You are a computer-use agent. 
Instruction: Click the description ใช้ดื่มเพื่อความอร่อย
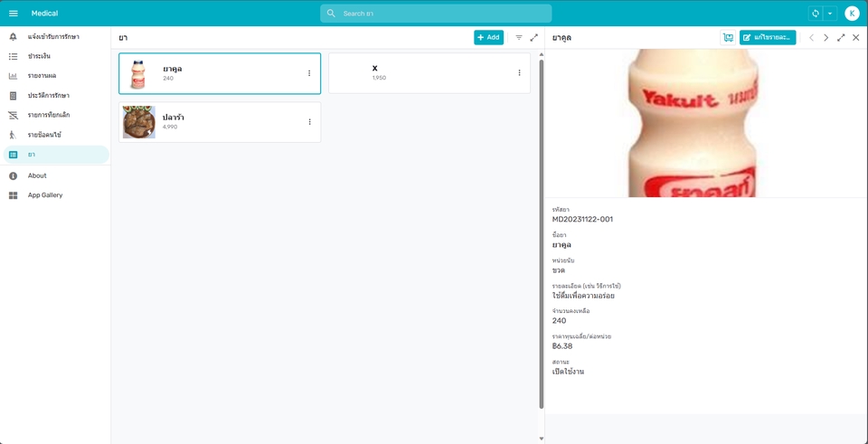coord(583,296)
